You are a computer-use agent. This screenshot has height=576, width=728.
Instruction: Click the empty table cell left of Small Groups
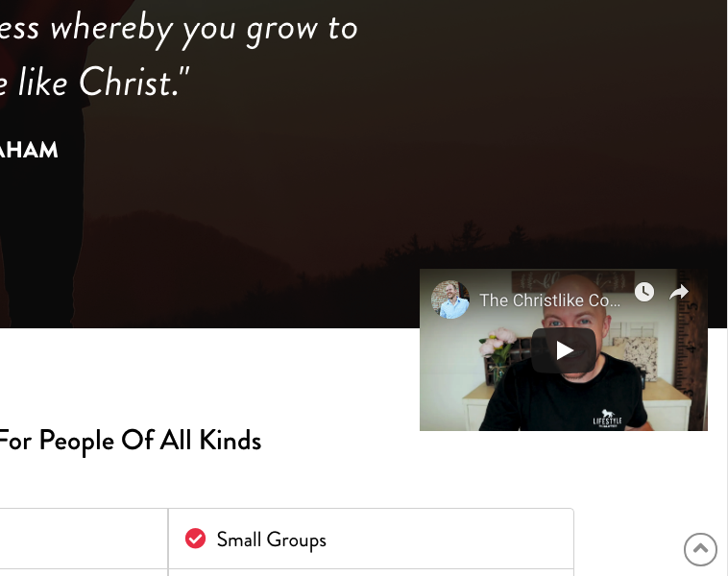[x=84, y=539]
